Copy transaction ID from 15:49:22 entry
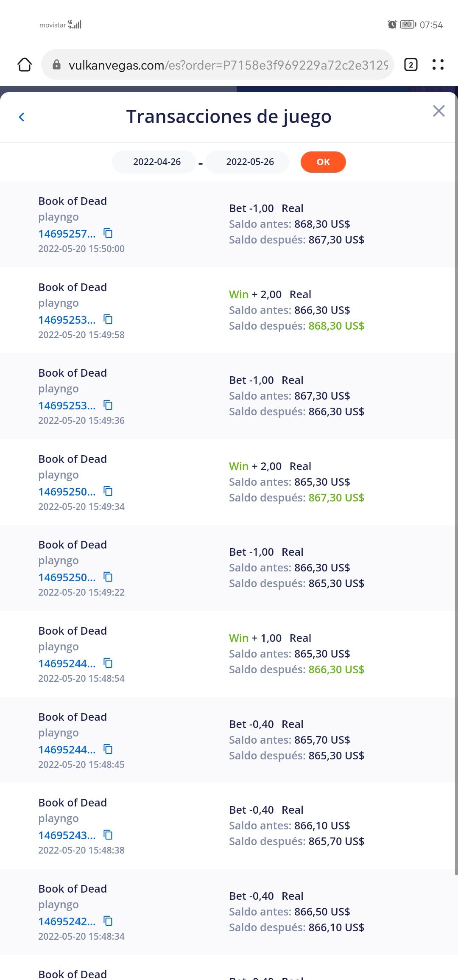458x980 pixels. tap(108, 577)
